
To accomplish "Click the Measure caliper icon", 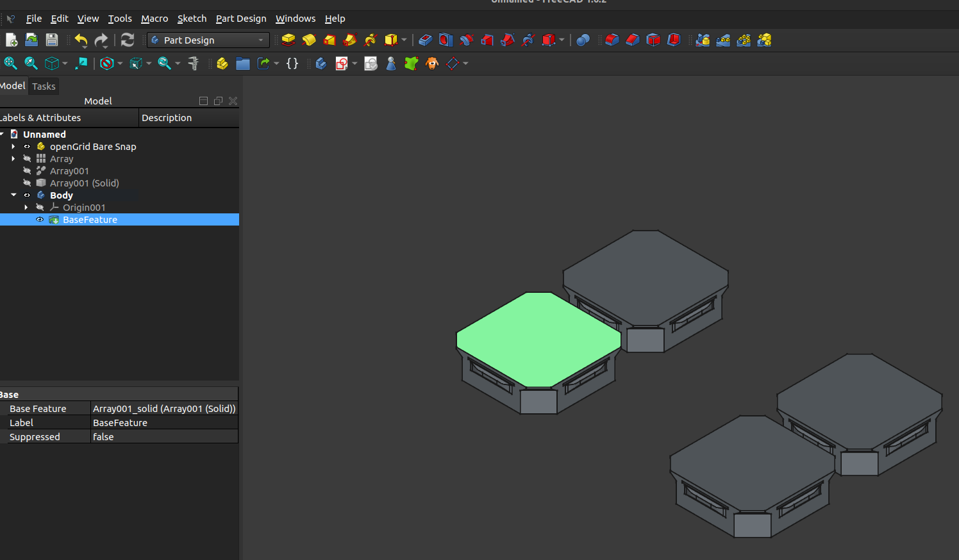I will (193, 63).
